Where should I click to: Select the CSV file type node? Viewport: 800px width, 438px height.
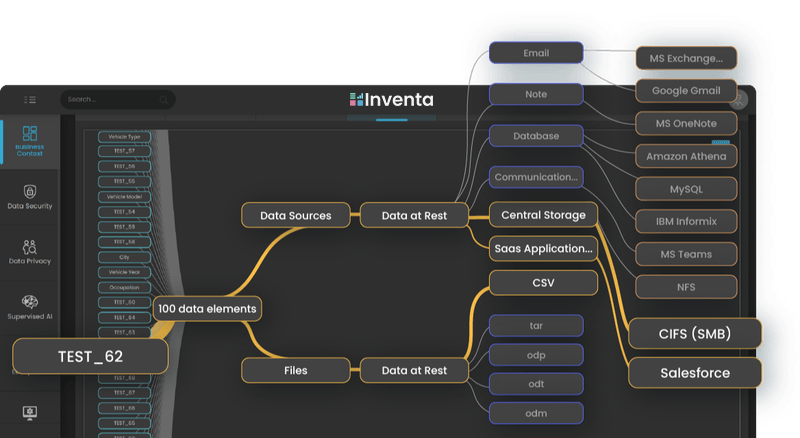click(x=543, y=283)
